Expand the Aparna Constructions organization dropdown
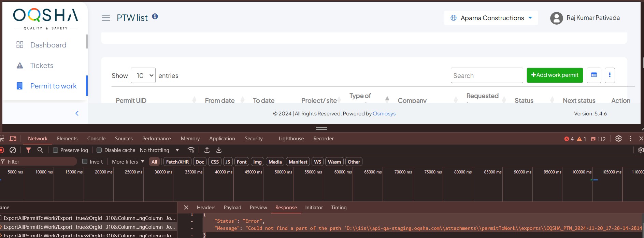Viewport: 644px width, 238px height. [x=491, y=18]
